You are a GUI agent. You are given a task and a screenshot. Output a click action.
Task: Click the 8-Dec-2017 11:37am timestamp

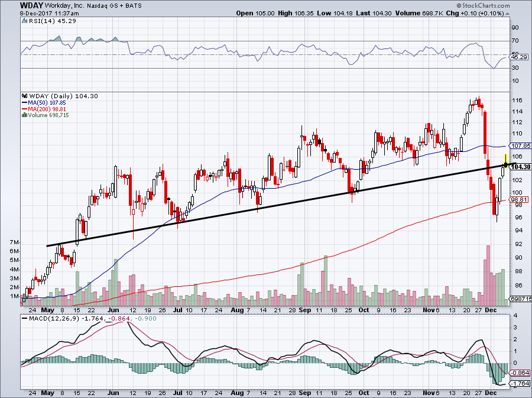coord(49,14)
